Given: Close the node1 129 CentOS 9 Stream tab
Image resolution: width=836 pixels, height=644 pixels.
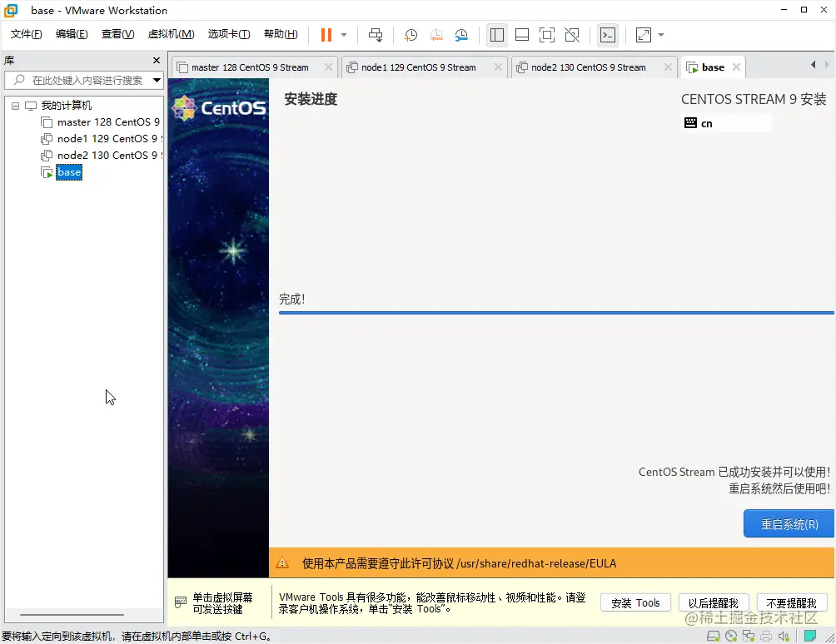Looking at the screenshot, I should tap(498, 67).
